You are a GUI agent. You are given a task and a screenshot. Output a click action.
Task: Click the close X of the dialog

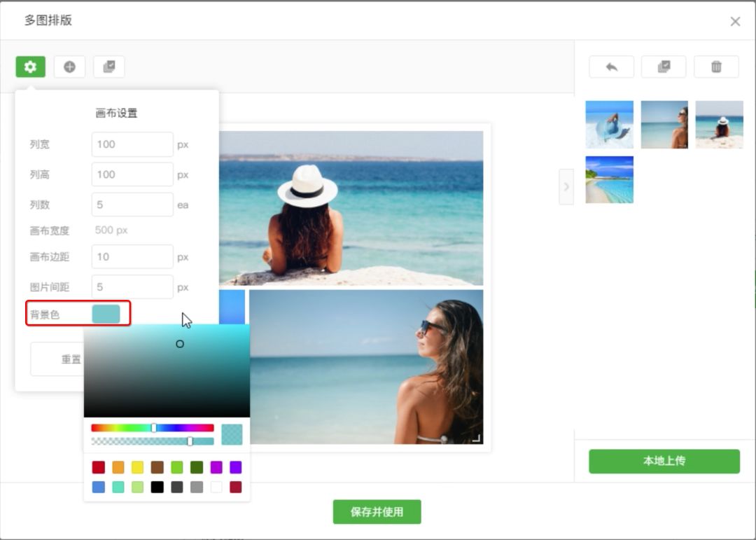pos(735,21)
